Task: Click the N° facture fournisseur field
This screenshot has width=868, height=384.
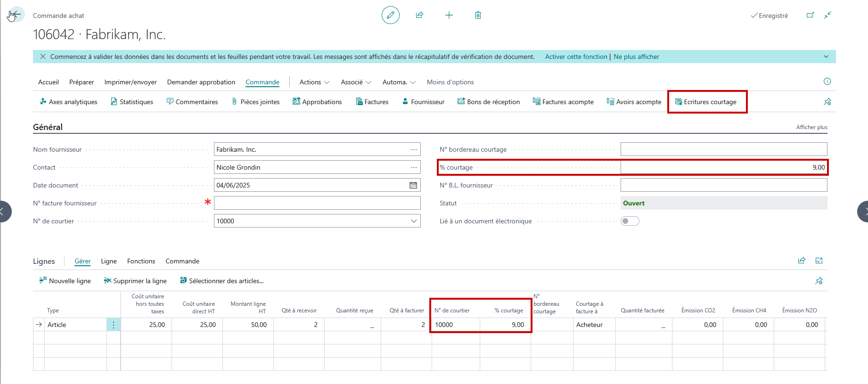Action: click(x=317, y=203)
